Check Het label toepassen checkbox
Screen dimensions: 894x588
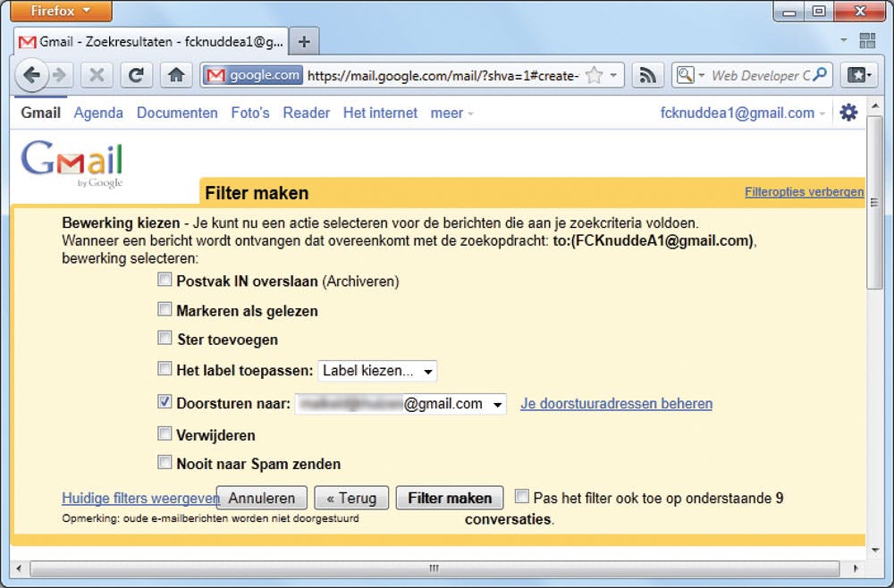click(x=164, y=369)
